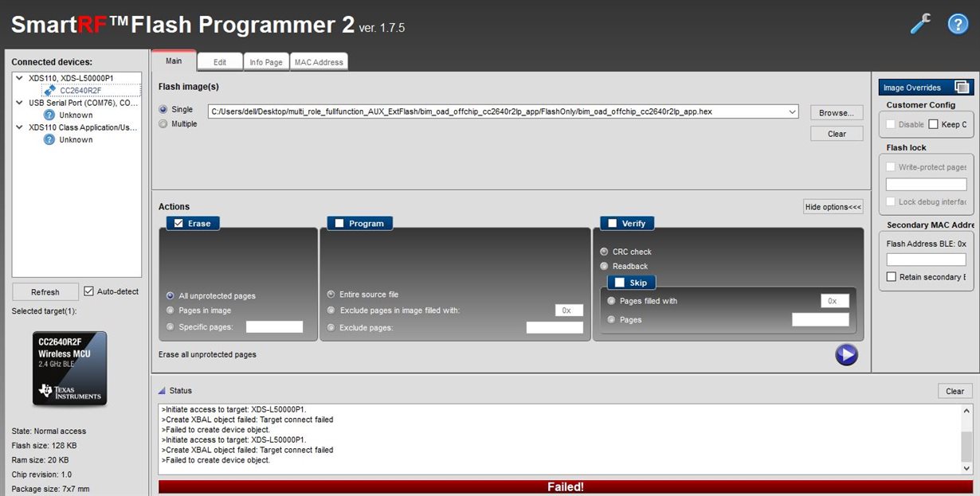The height and width of the screenshot is (496, 980).
Task: Collapse the USB Serial Port (COM76) node
Action: tap(19, 103)
